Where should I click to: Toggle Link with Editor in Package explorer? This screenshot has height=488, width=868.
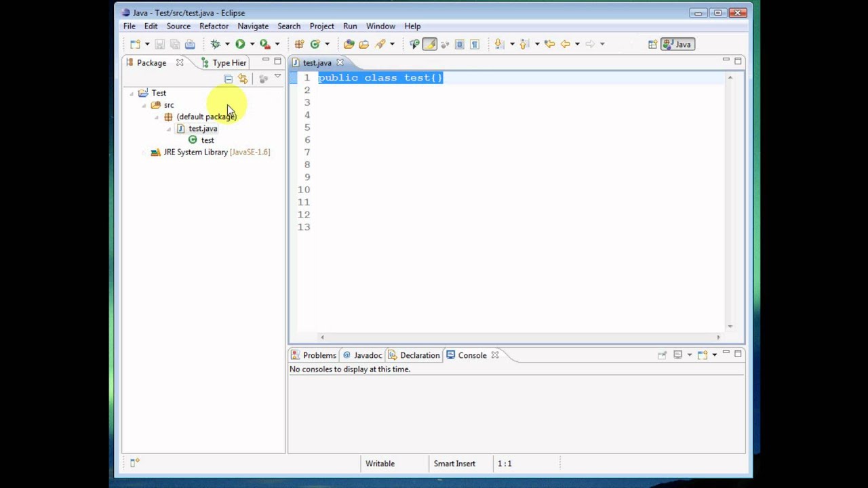point(243,79)
